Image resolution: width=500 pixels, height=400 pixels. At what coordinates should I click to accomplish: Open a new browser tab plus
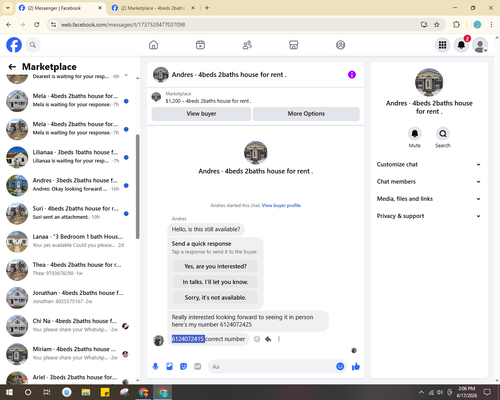click(207, 8)
